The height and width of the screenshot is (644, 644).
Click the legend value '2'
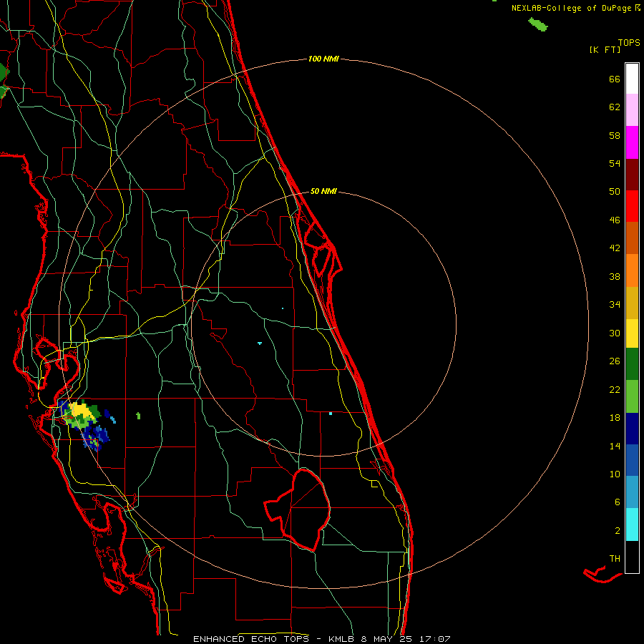click(x=618, y=531)
